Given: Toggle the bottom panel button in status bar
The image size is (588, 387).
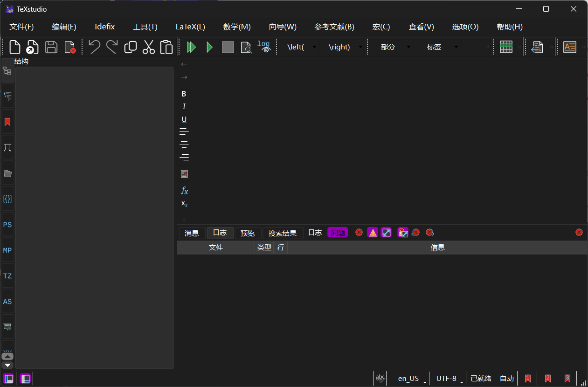Looking at the screenshot, I should click(25, 379).
